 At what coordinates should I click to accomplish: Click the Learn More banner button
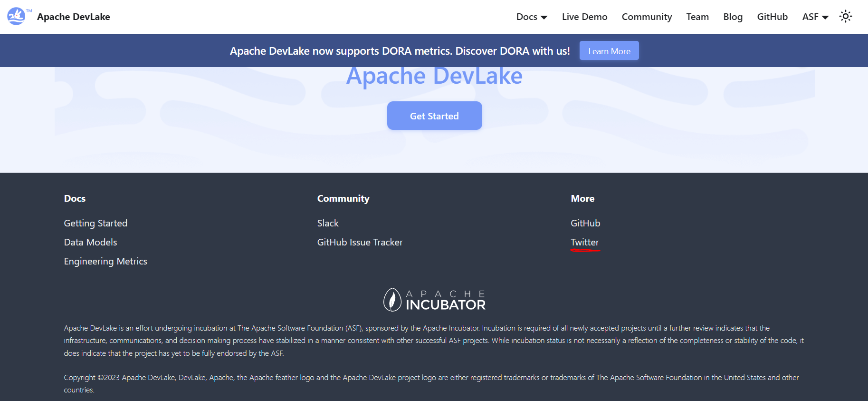coord(609,51)
